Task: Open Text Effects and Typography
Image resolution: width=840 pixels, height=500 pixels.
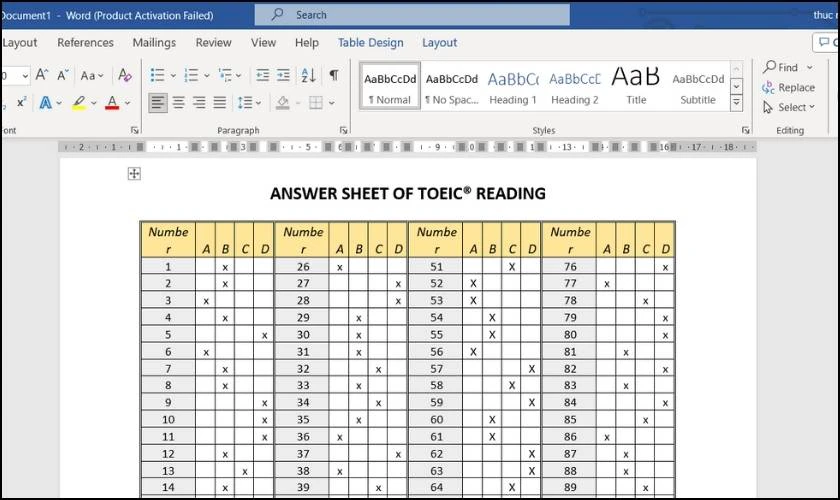Action: coord(46,102)
